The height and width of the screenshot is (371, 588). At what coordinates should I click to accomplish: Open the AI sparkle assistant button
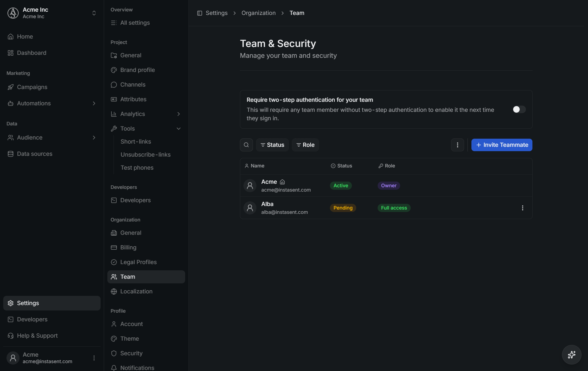tap(571, 354)
